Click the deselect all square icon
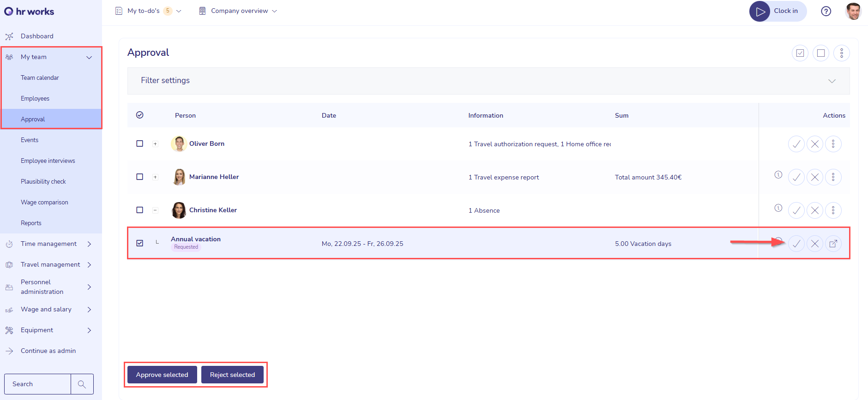The width and height of the screenshot is (868, 400). pos(821,53)
